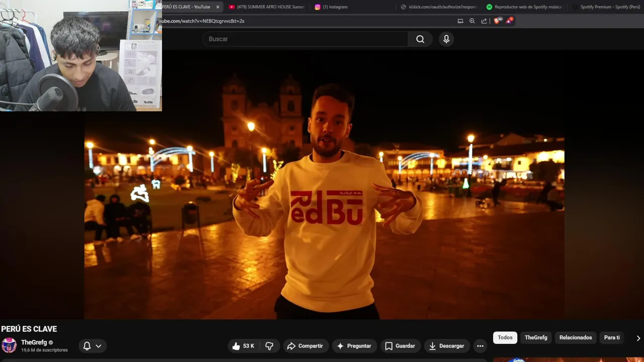Switch to Spotify Premium tab
The image size is (644, 362).
pos(606,7)
